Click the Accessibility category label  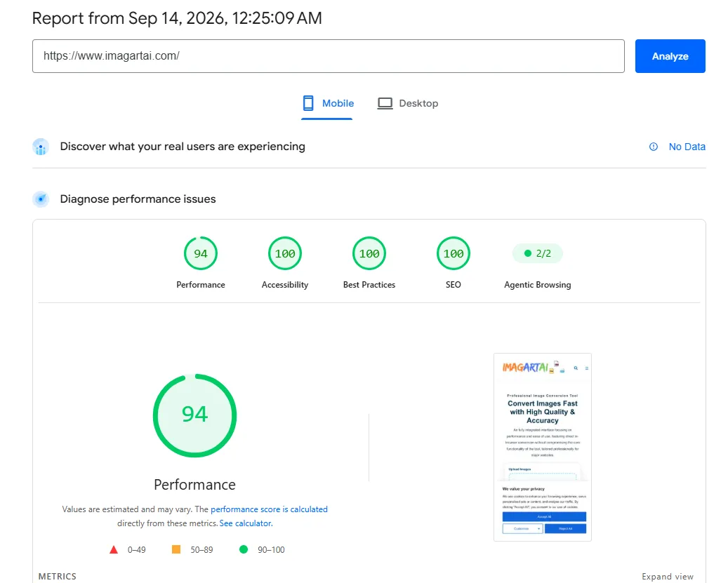coord(285,285)
